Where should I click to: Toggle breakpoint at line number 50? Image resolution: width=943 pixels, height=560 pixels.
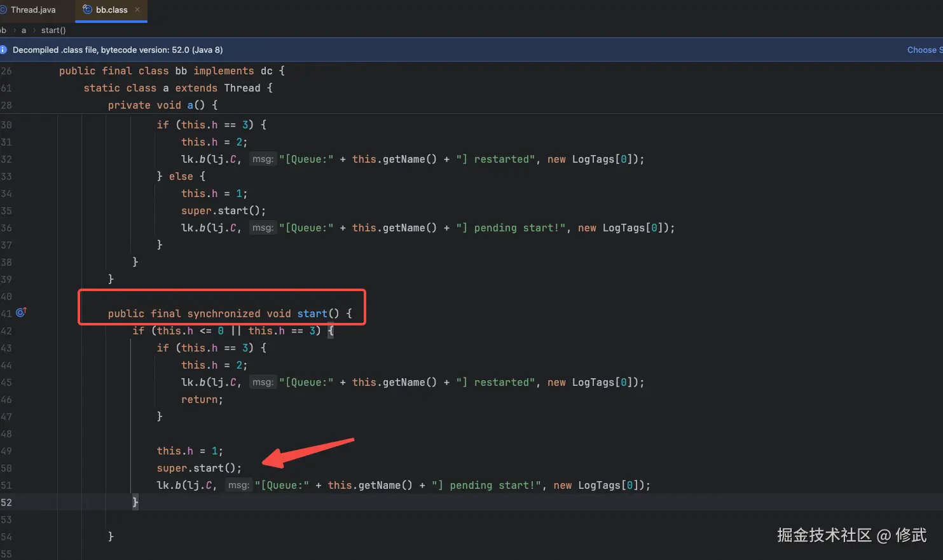(x=6, y=468)
